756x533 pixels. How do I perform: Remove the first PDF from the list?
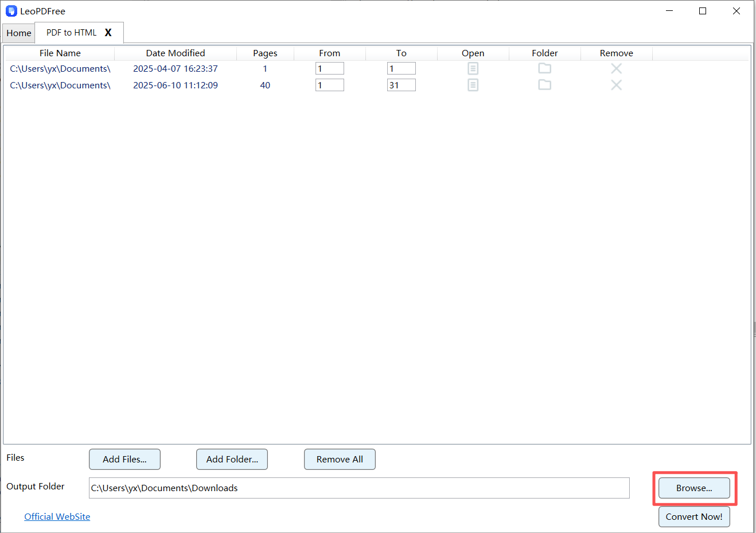[616, 68]
